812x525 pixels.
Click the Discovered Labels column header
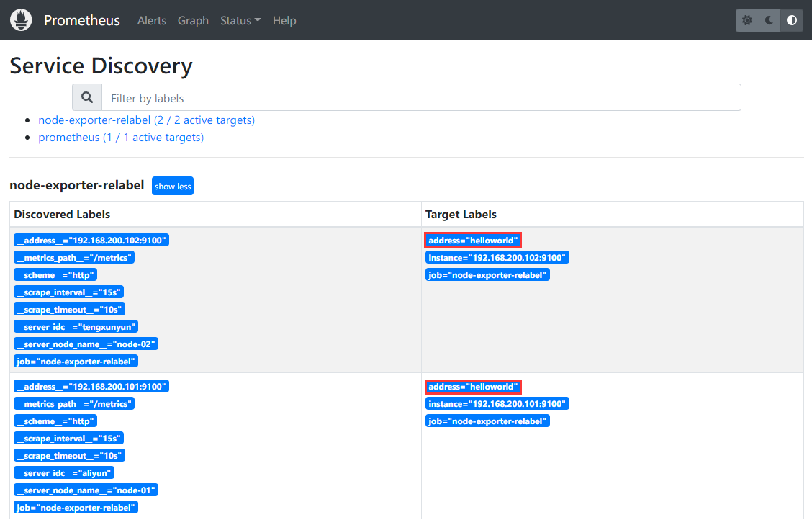click(x=62, y=215)
